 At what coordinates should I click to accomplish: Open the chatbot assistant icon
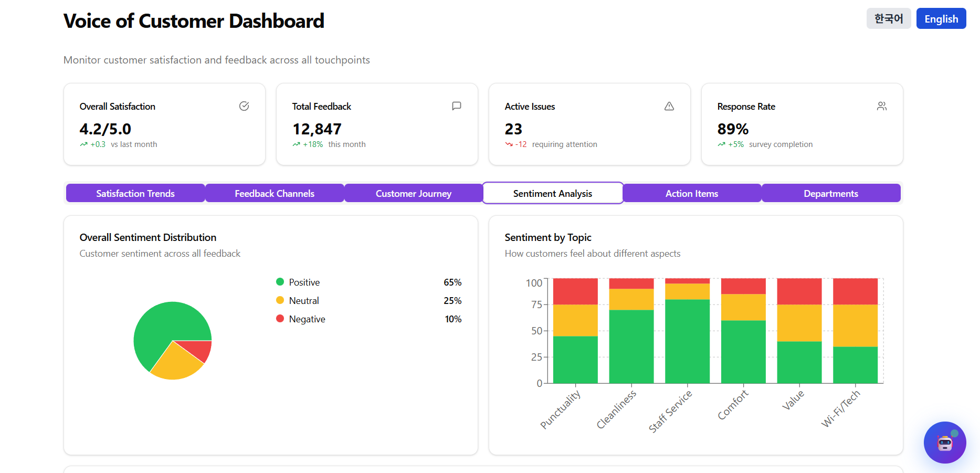[945, 443]
